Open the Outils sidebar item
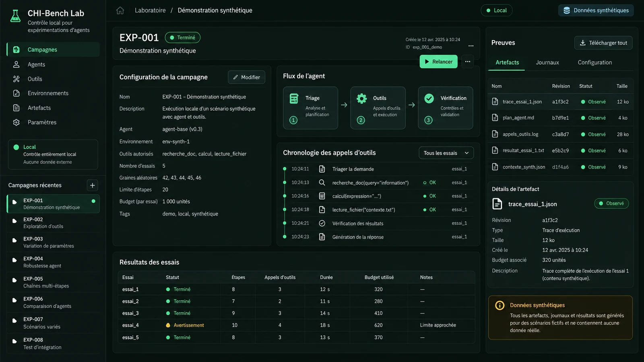The width and height of the screenshot is (644, 362). coord(53,79)
